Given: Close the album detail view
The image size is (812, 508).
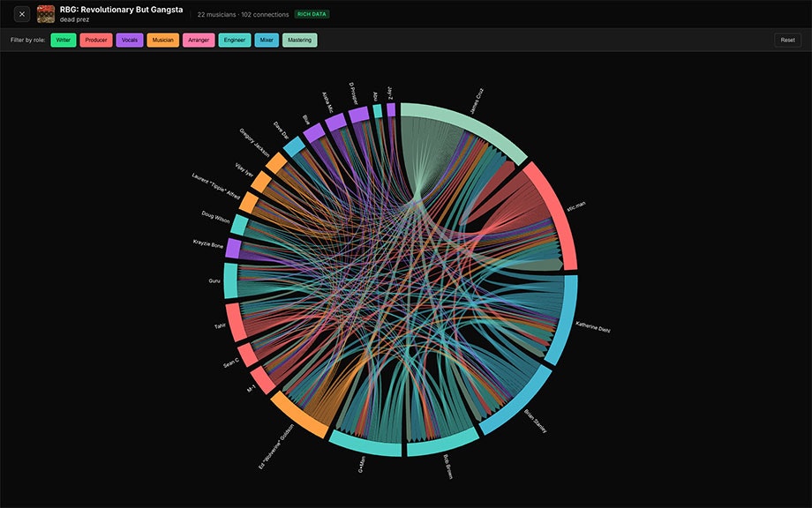Looking at the screenshot, I should [22, 14].
